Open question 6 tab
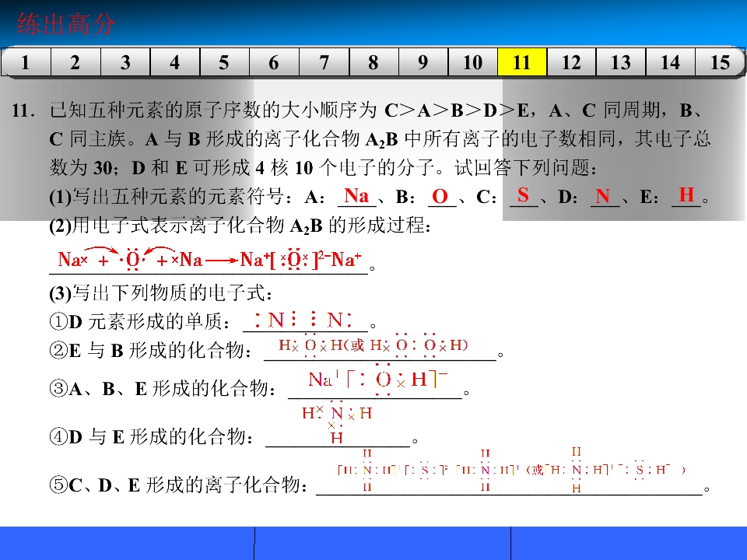Image resolution: width=747 pixels, height=560 pixels. point(274,62)
